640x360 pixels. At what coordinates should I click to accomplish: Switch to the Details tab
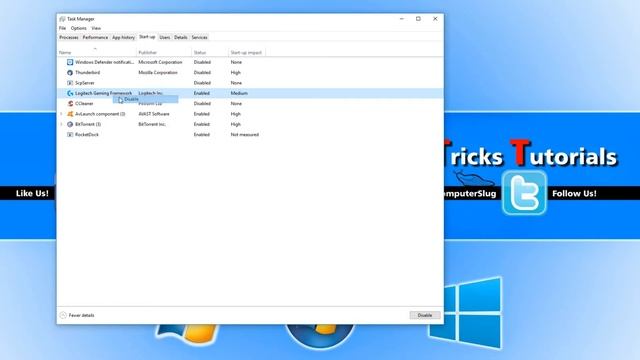point(180,37)
